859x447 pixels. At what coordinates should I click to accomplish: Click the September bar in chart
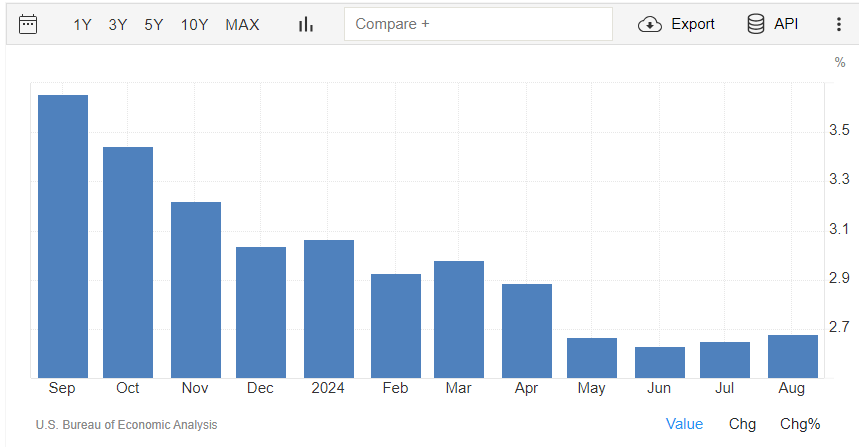point(63,237)
